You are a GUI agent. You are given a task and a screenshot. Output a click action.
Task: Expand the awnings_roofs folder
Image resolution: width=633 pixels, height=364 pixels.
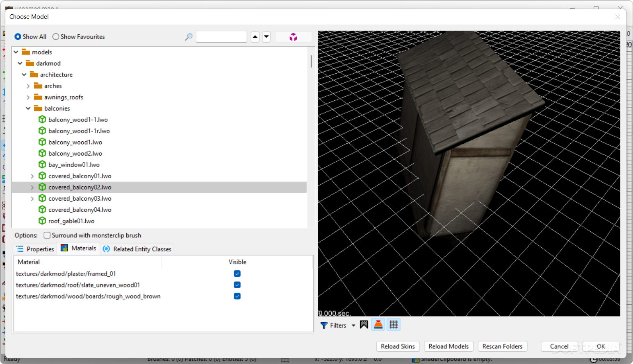pyautogui.click(x=28, y=97)
